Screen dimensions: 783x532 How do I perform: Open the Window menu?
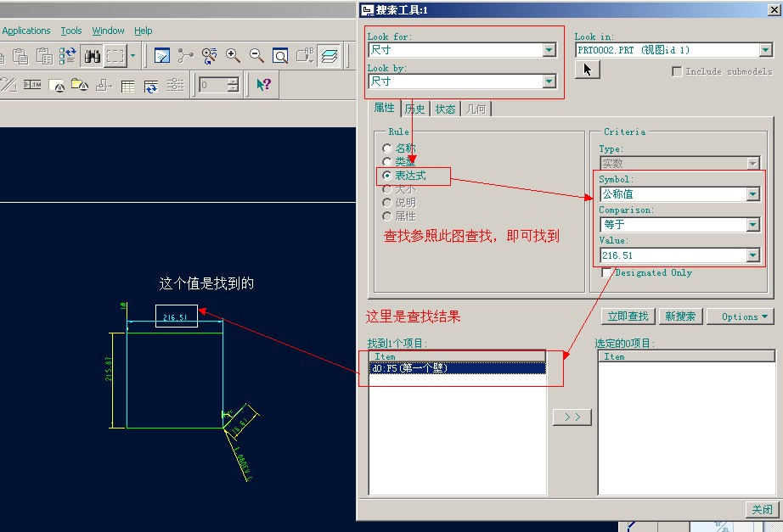(x=108, y=31)
